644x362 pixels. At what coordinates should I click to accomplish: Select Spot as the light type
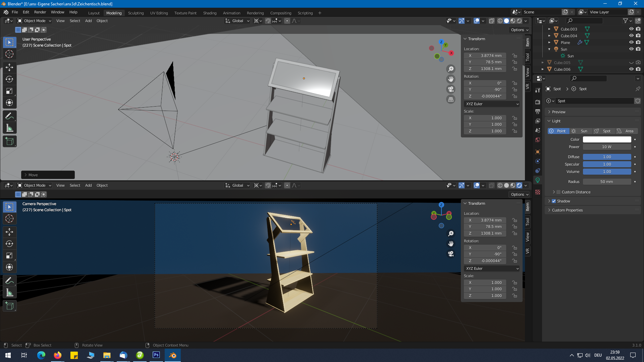[x=603, y=131]
